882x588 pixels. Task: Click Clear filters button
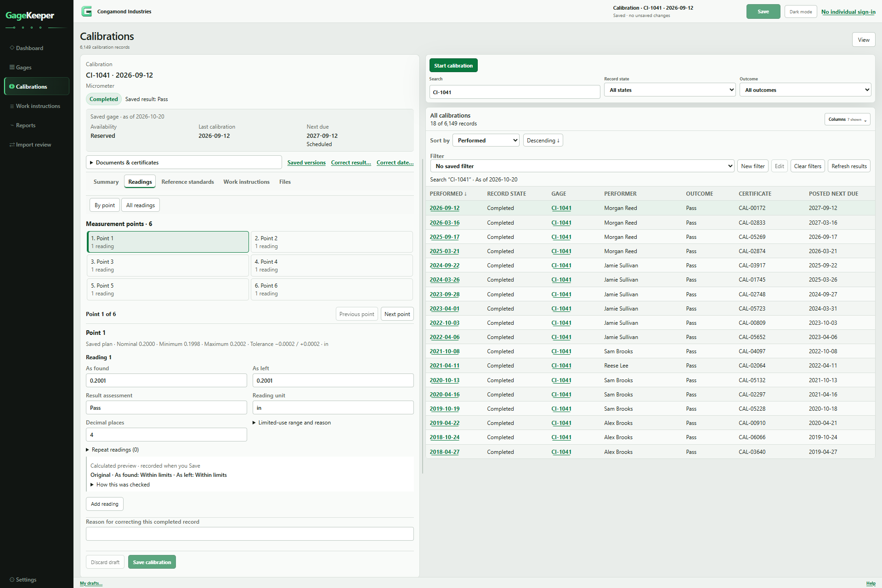point(808,166)
